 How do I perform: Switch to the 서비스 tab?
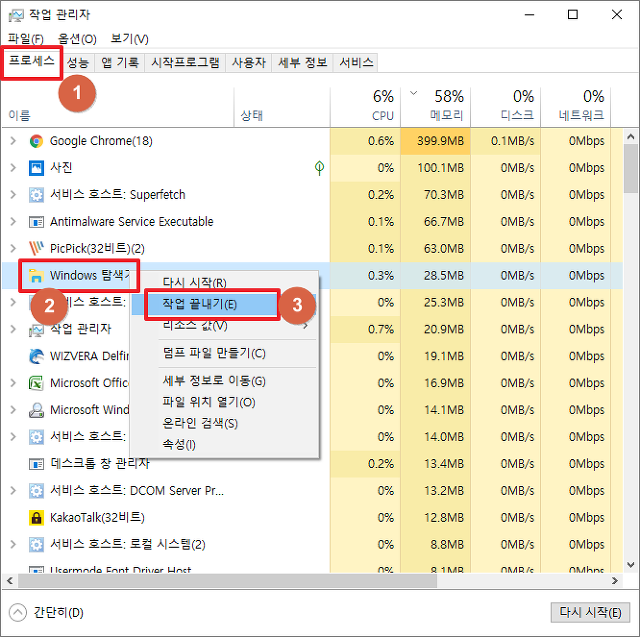point(356,62)
